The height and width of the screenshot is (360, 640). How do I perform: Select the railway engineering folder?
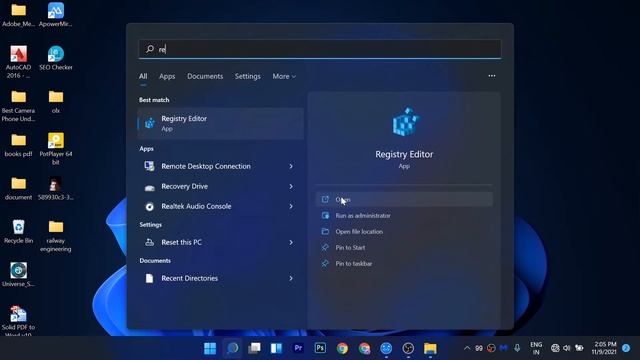(x=56, y=236)
